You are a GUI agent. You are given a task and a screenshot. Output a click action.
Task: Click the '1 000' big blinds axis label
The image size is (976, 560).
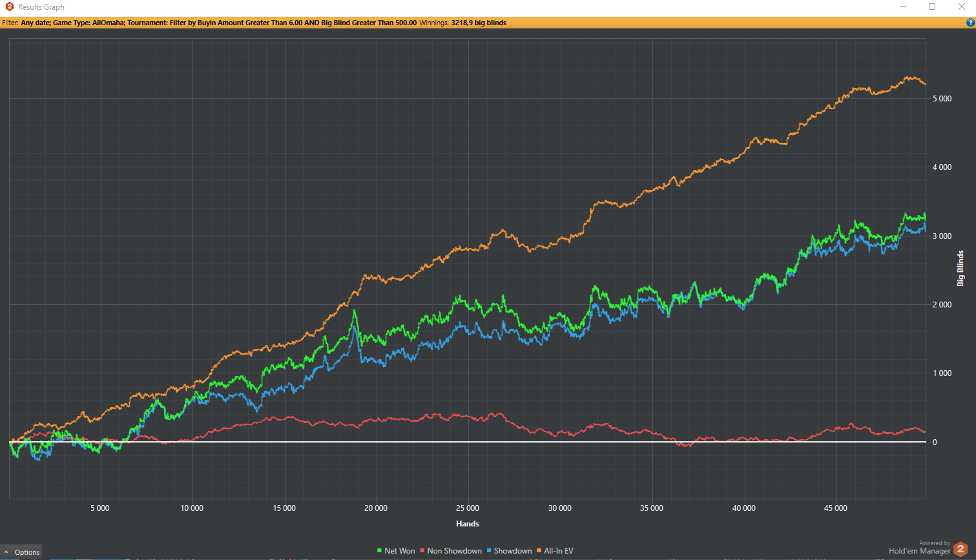point(942,373)
